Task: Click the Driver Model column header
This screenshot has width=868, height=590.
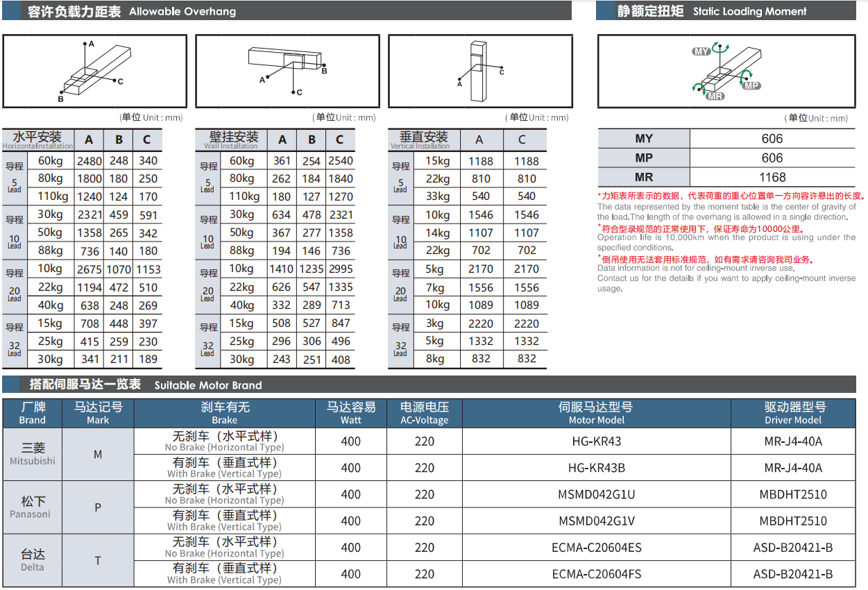Action: pyautogui.click(x=792, y=413)
